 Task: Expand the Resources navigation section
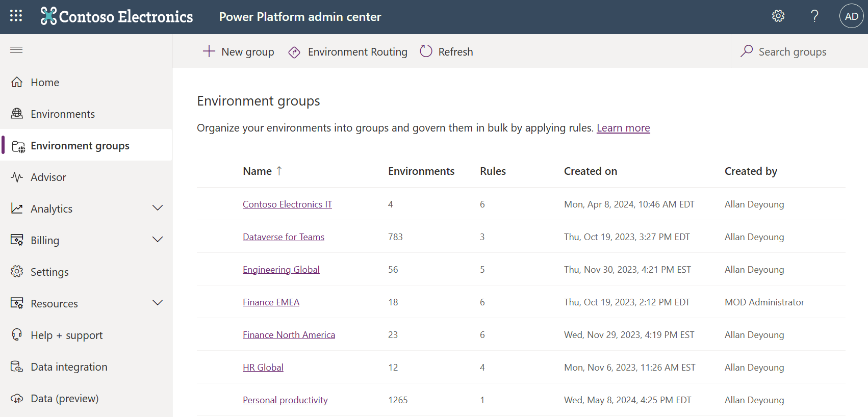point(158,303)
